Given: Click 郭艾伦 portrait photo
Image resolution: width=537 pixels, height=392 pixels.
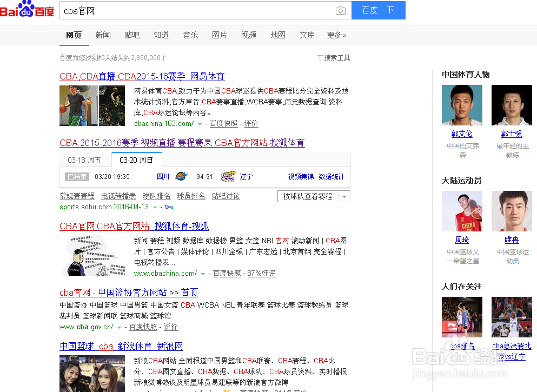Looking at the screenshot, I should [x=462, y=105].
